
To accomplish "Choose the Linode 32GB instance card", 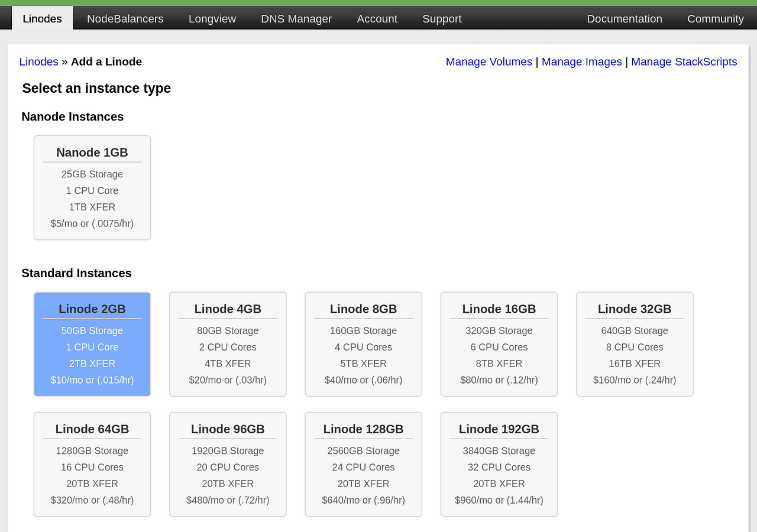I will tap(635, 344).
